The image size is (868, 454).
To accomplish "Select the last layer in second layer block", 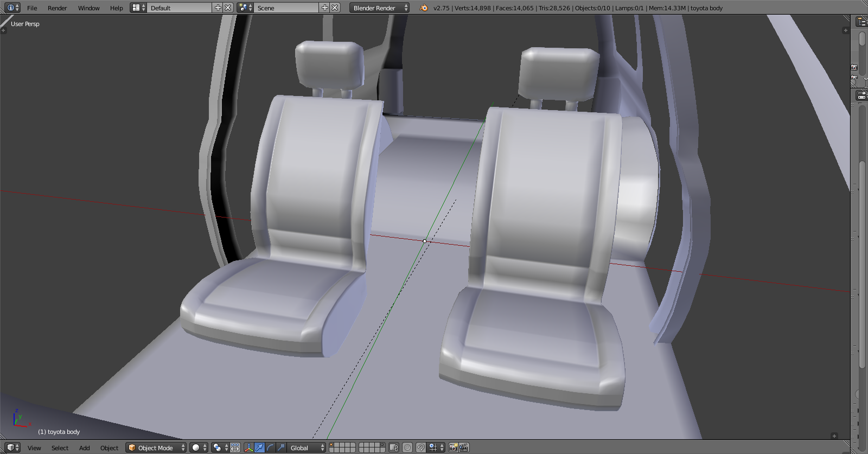I will pos(382,450).
